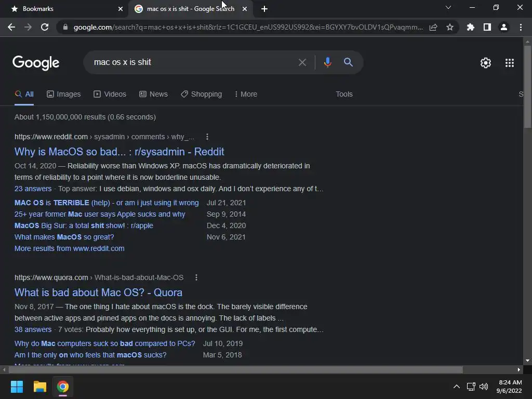Open 'MacOS Big Sur: a total shit show' link
This screenshot has width=532, height=399.
click(x=84, y=225)
